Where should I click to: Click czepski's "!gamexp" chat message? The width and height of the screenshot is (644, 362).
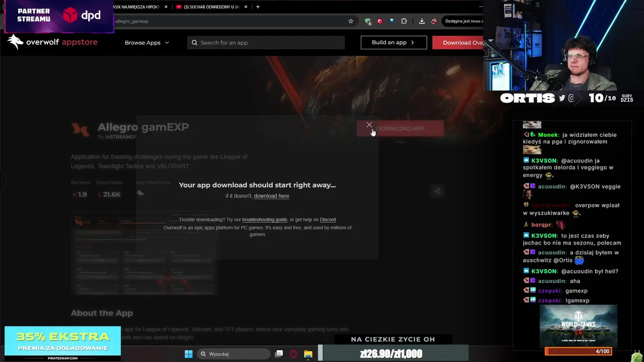click(577, 301)
